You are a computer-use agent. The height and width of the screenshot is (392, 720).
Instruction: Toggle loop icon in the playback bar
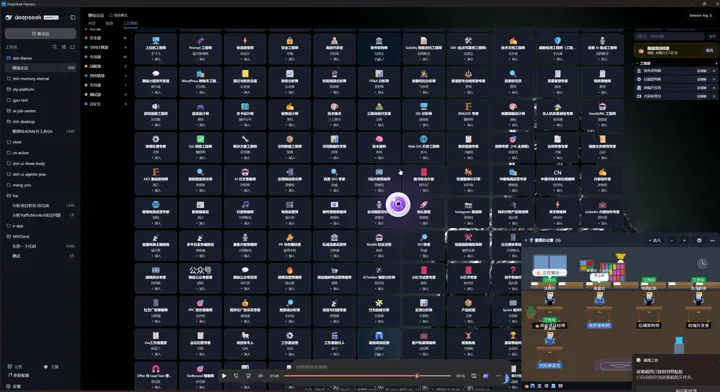pyautogui.click(x=473, y=376)
